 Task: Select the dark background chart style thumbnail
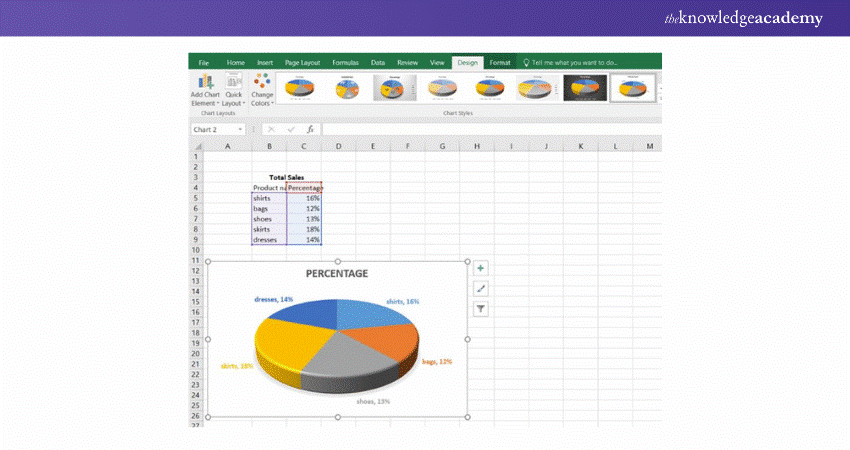click(x=584, y=88)
